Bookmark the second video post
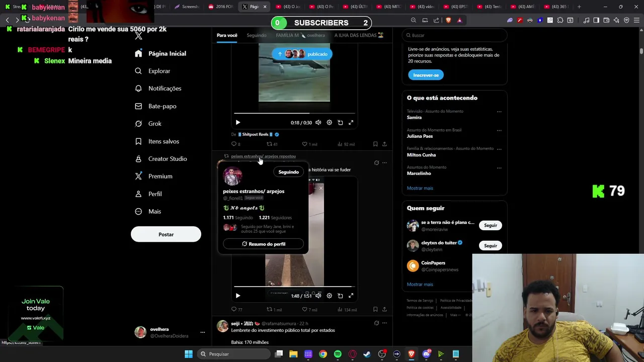The height and width of the screenshot is (362, 644). (375, 310)
